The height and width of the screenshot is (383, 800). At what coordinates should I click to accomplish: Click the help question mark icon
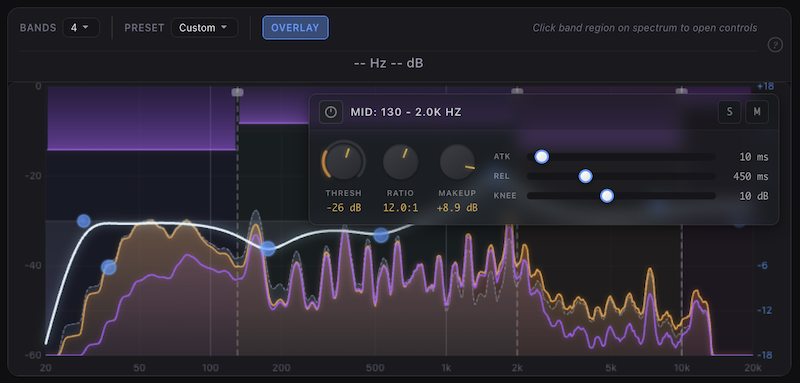tap(775, 45)
